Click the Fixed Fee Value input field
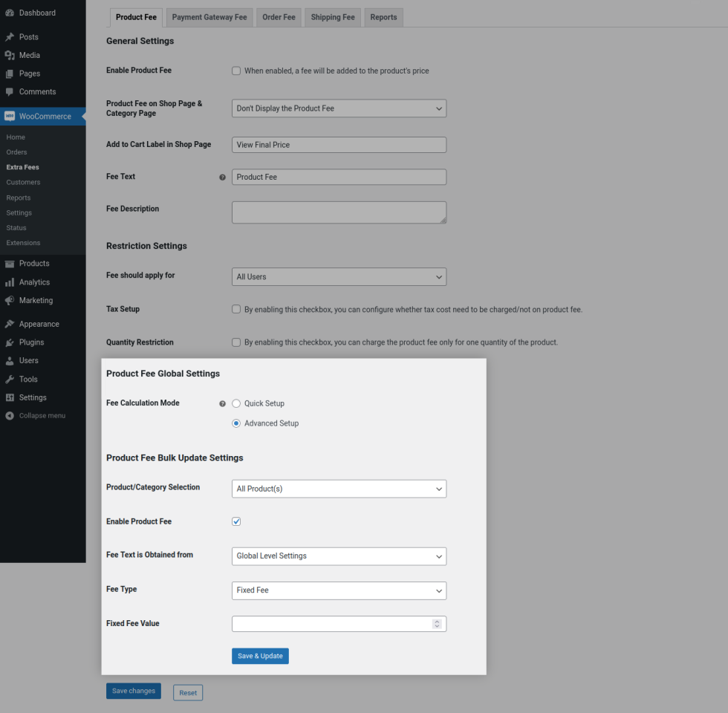728x713 pixels. [339, 624]
